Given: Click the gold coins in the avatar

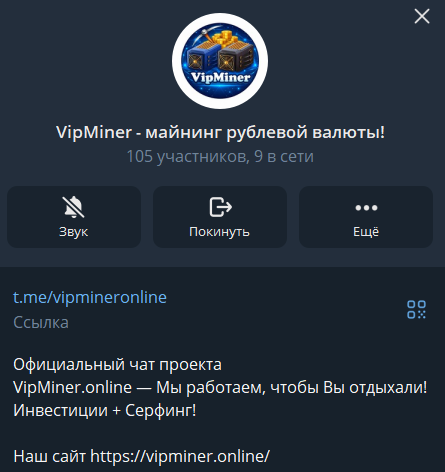Looking at the screenshot, I should [227, 39].
